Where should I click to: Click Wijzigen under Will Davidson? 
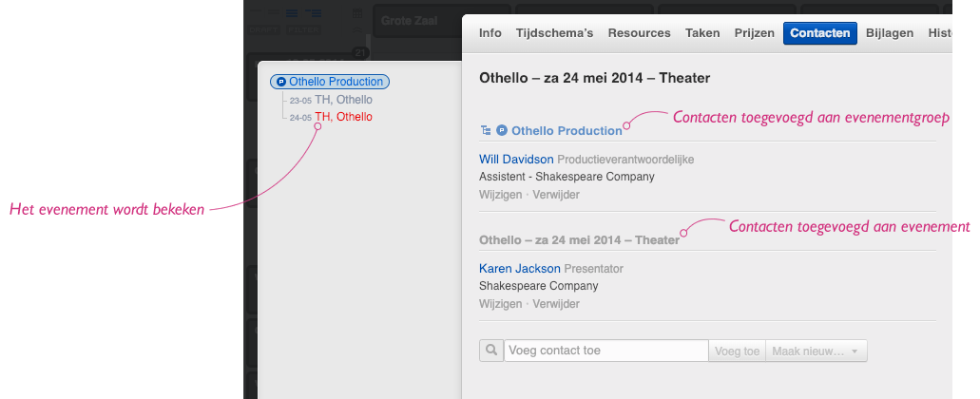(500, 195)
